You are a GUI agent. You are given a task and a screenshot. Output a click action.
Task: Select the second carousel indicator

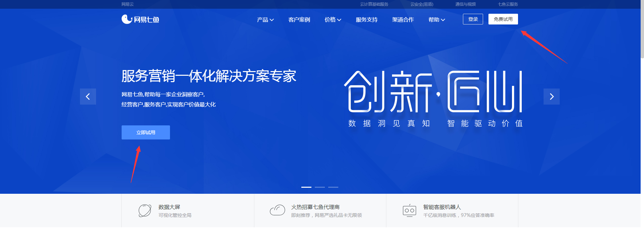(320, 187)
